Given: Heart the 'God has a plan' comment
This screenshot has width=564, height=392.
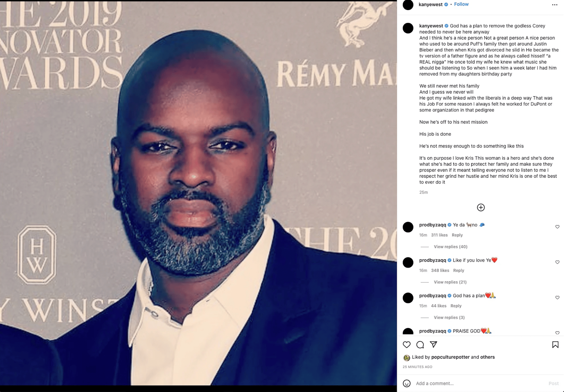Looking at the screenshot, I should [x=557, y=297].
